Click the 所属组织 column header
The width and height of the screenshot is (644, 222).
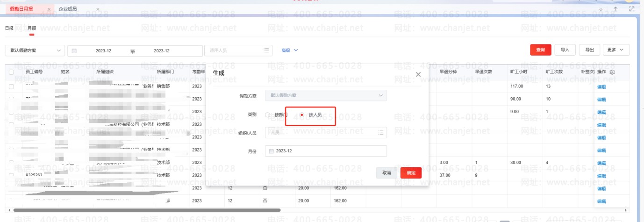[x=105, y=72]
